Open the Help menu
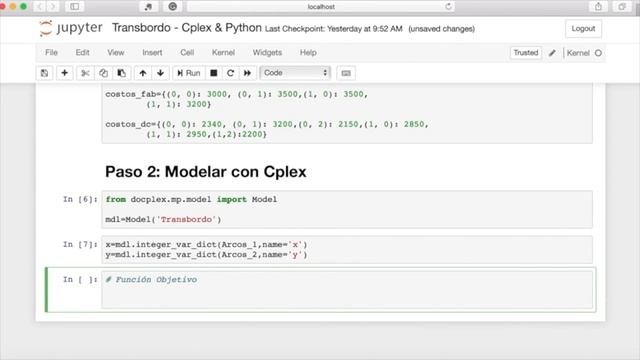 tap(308, 53)
